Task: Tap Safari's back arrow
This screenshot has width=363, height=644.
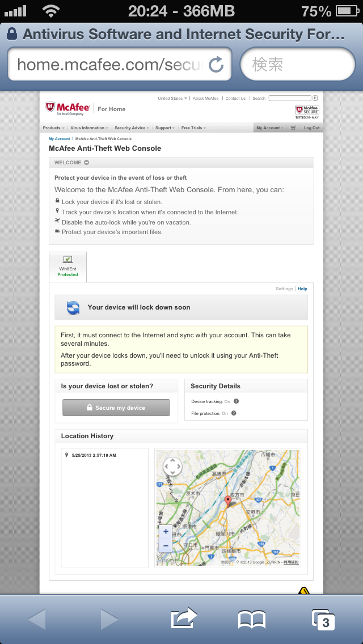Action: (37, 619)
